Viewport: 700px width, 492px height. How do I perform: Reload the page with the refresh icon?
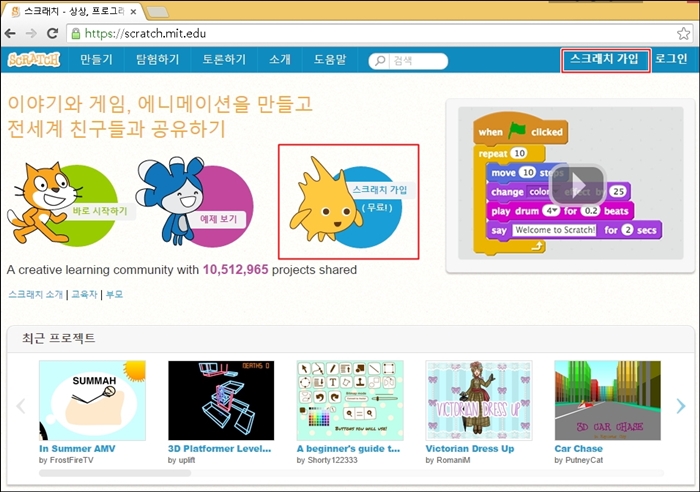click(x=52, y=33)
